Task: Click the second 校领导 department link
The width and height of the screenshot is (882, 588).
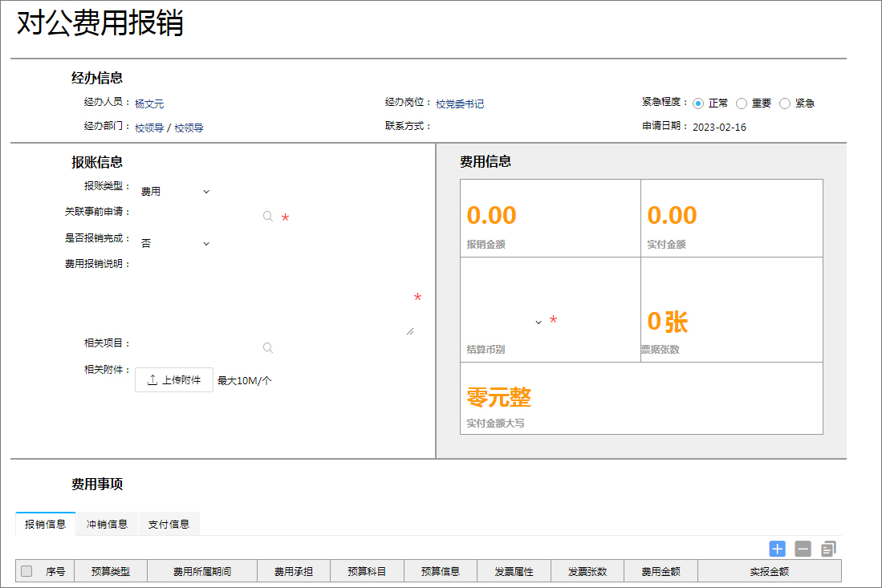Action: coord(189,128)
